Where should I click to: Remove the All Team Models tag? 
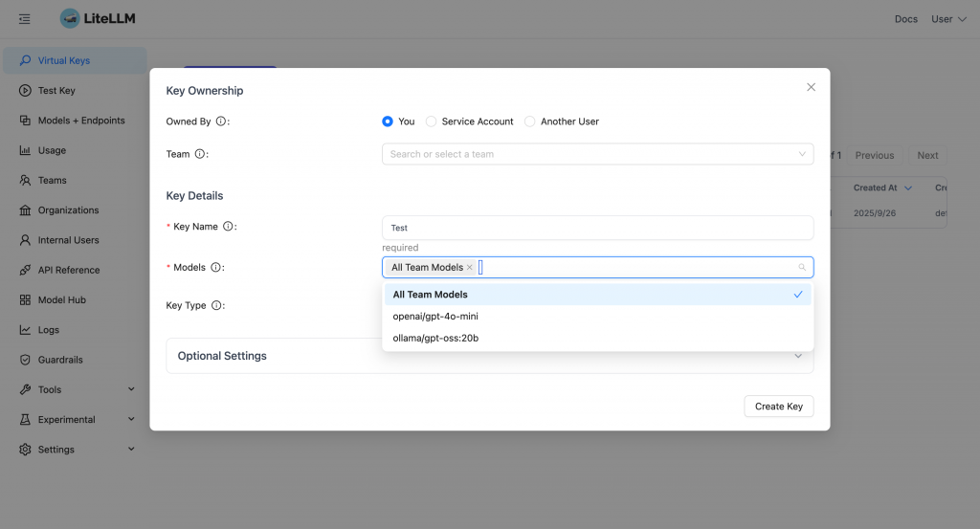[x=470, y=268]
